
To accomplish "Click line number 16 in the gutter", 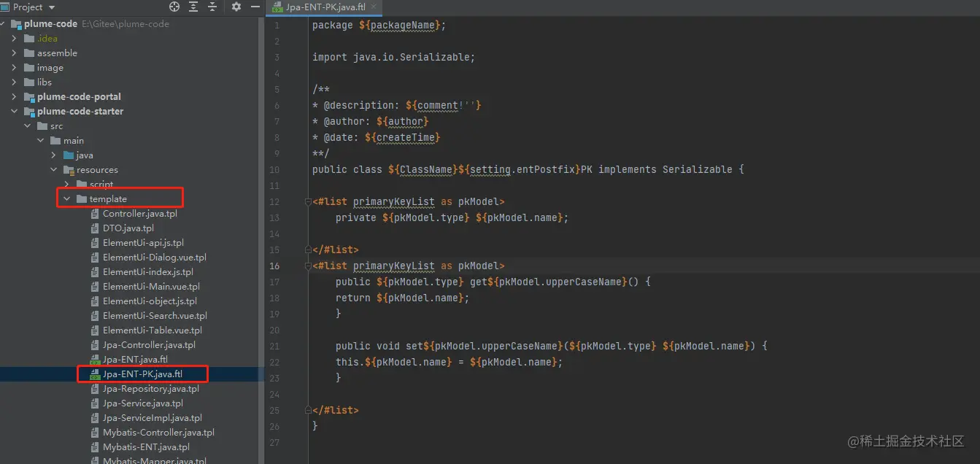I will 274,266.
